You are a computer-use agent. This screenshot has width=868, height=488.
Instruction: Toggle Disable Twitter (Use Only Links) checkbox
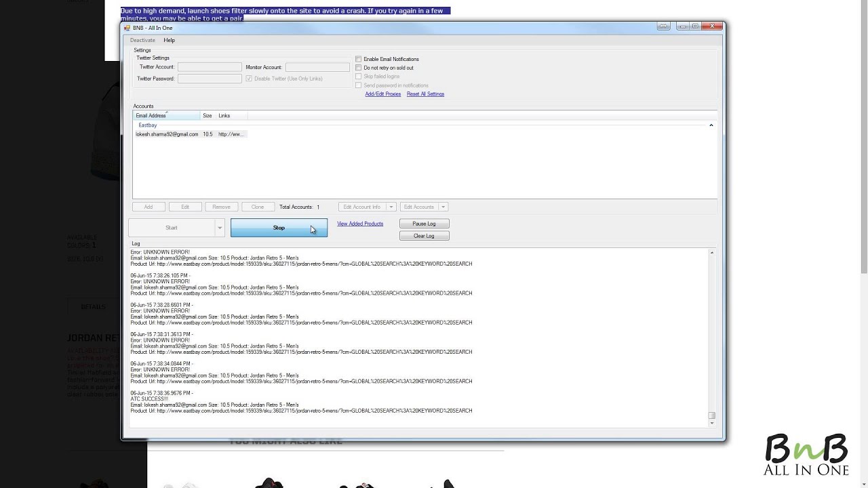(249, 79)
